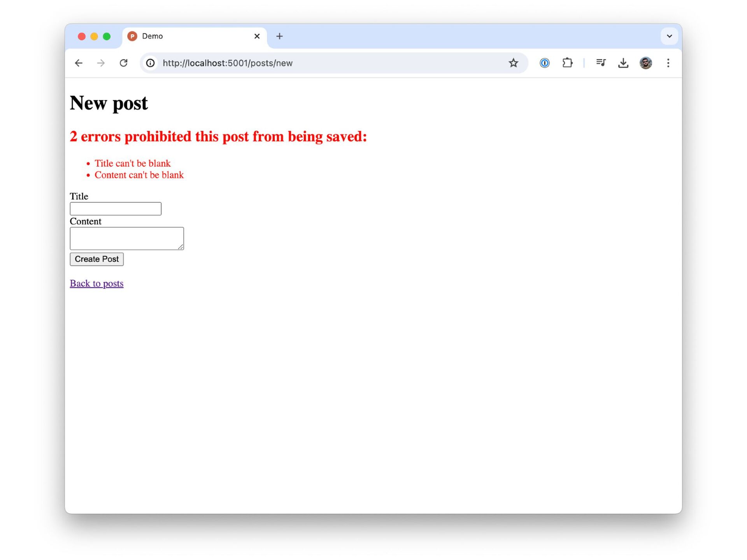
Task: Focus the Title text field
Action: (x=116, y=209)
